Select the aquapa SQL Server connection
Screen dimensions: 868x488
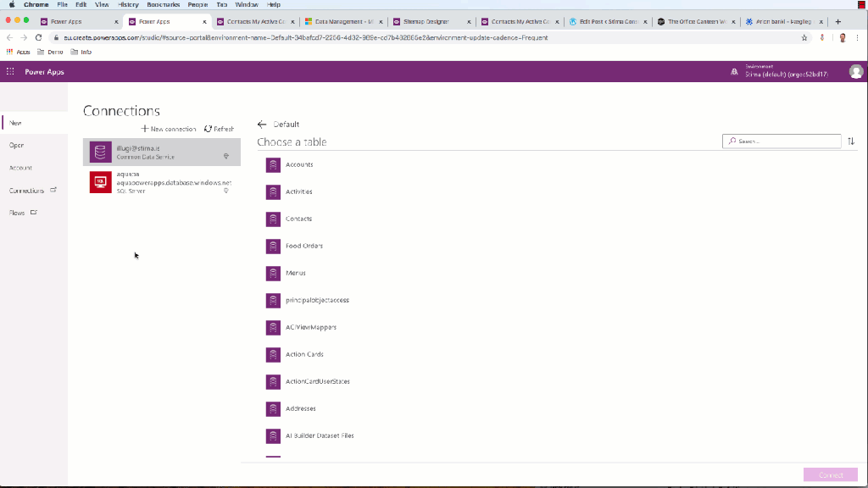[x=161, y=181]
